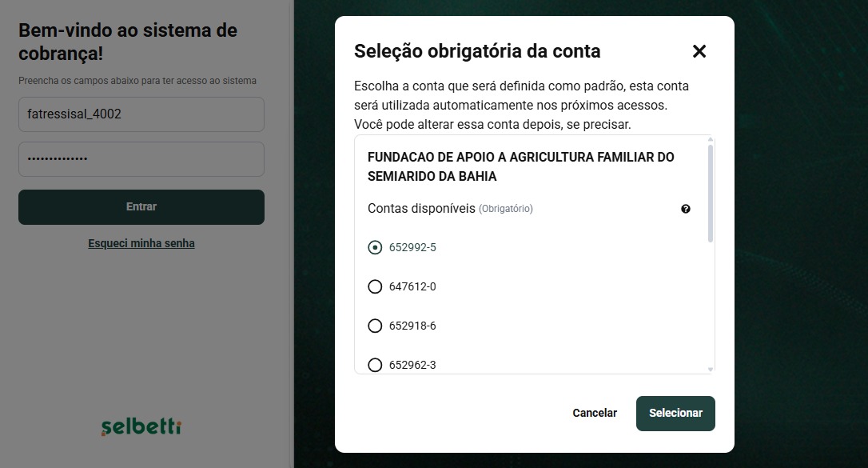Click the account list scroll-down arrow

(710, 369)
